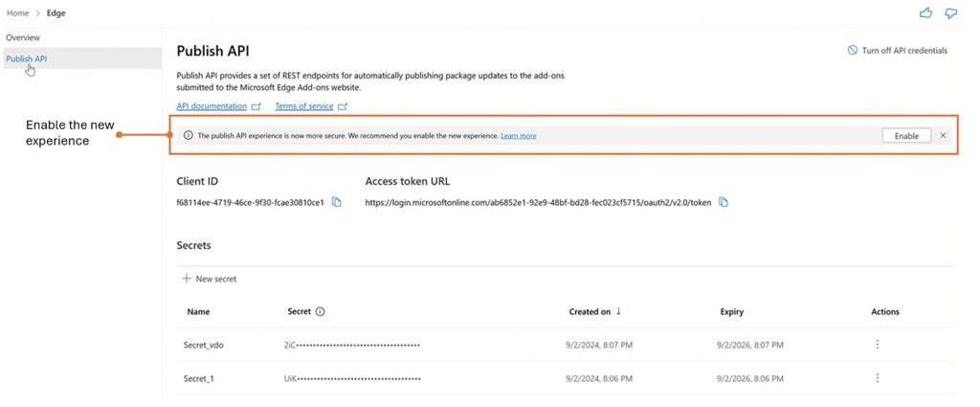Image resolution: width=980 pixels, height=407 pixels.
Task: Click the Expiry column header
Action: click(731, 311)
